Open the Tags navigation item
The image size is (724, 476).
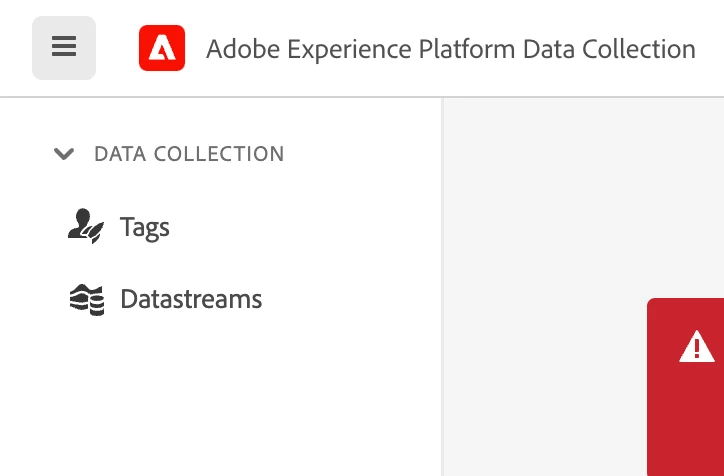point(145,227)
